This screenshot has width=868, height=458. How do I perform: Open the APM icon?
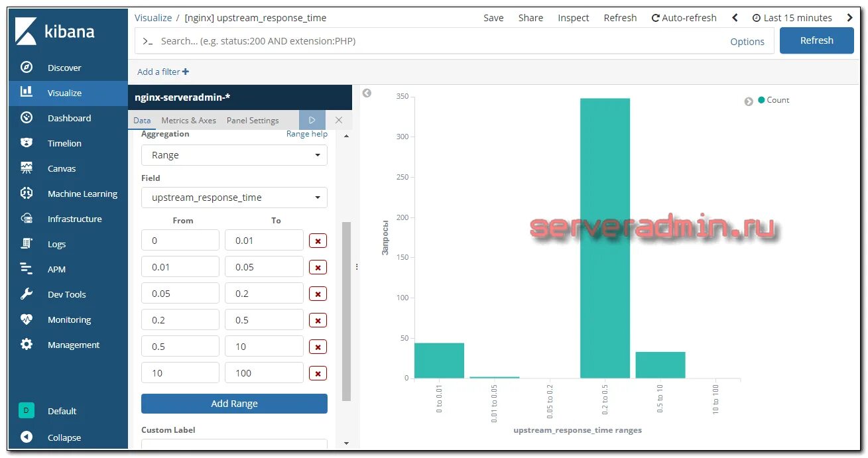(27, 268)
